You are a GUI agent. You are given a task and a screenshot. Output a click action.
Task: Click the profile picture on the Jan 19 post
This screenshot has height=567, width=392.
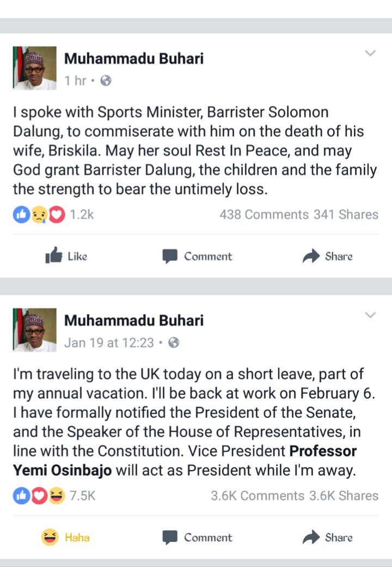[35, 330]
